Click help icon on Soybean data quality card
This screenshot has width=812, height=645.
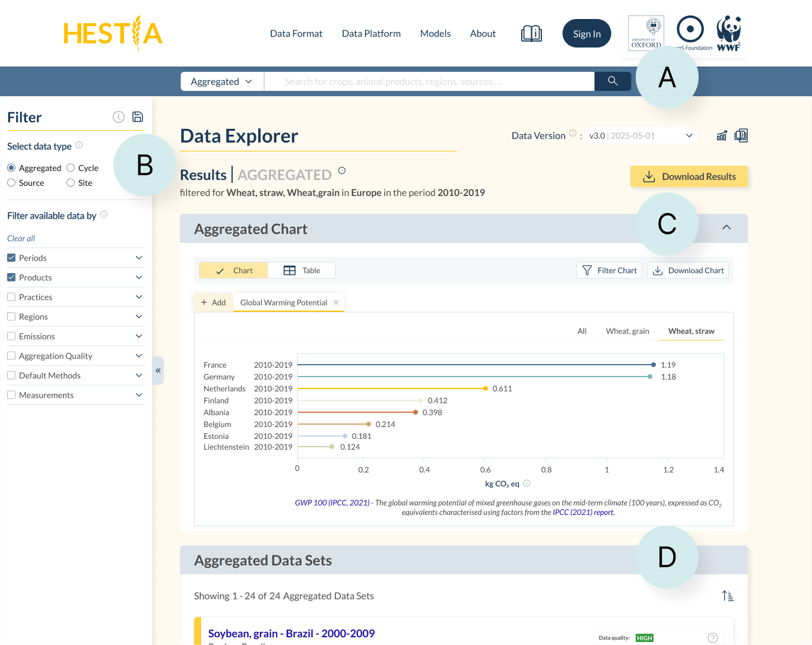click(x=713, y=638)
